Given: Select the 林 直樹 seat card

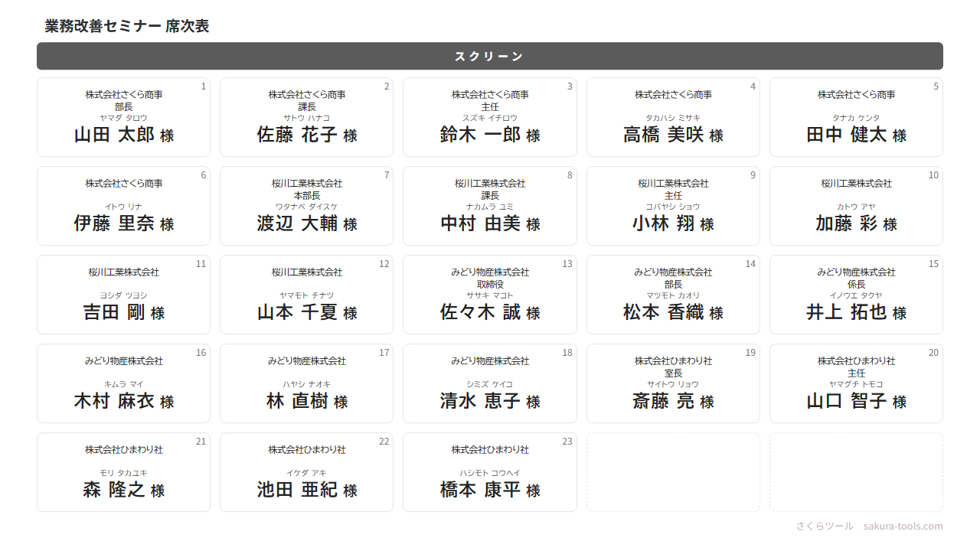Looking at the screenshot, I should pyautogui.click(x=306, y=383).
